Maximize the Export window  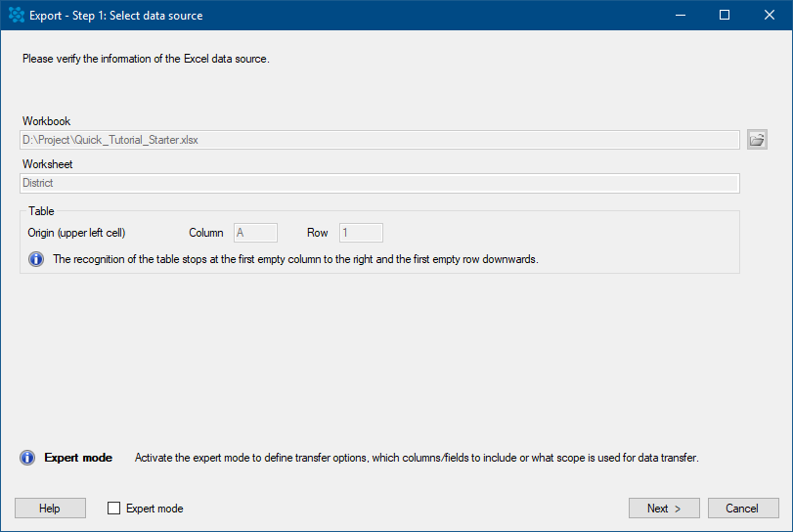pyautogui.click(x=725, y=16)
